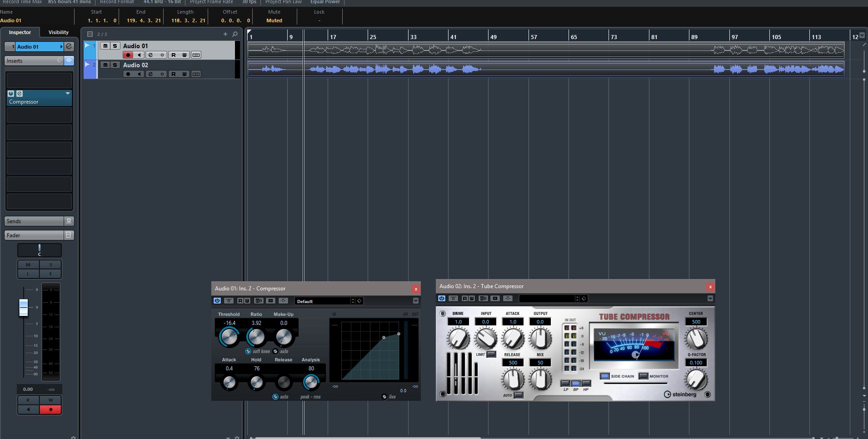Toggle Tube Compressor release AUTO button

tap(518, 395)
